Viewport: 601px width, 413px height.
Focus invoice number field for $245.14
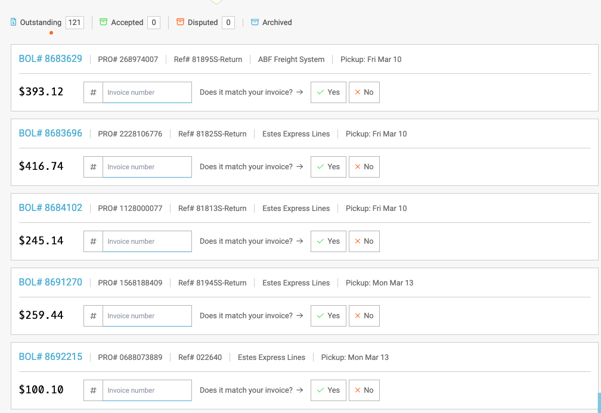click(147, 241)
